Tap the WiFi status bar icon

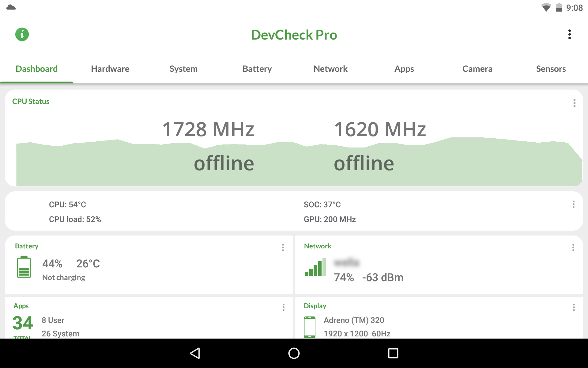pos(546,8)
